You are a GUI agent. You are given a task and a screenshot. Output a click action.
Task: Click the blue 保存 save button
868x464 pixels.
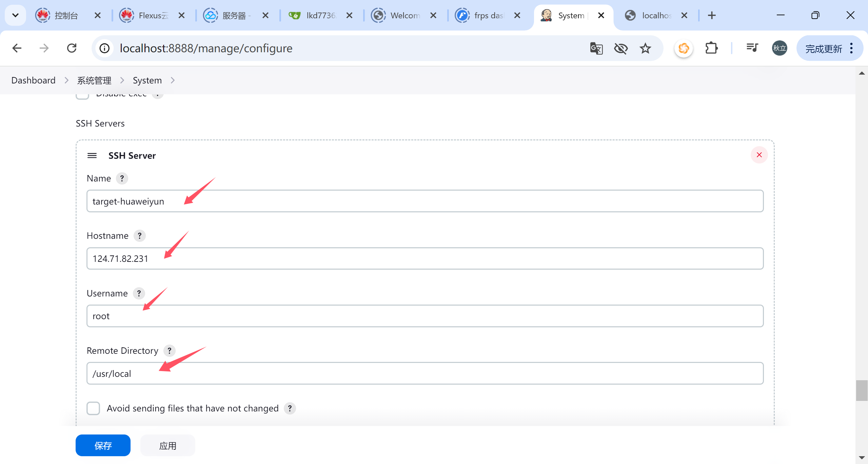coord(103,445)
